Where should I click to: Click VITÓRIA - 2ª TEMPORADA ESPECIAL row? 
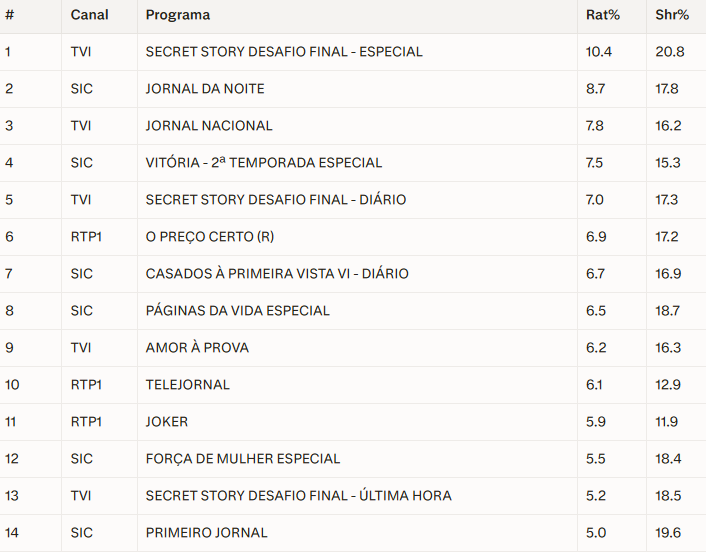[264, 163]
